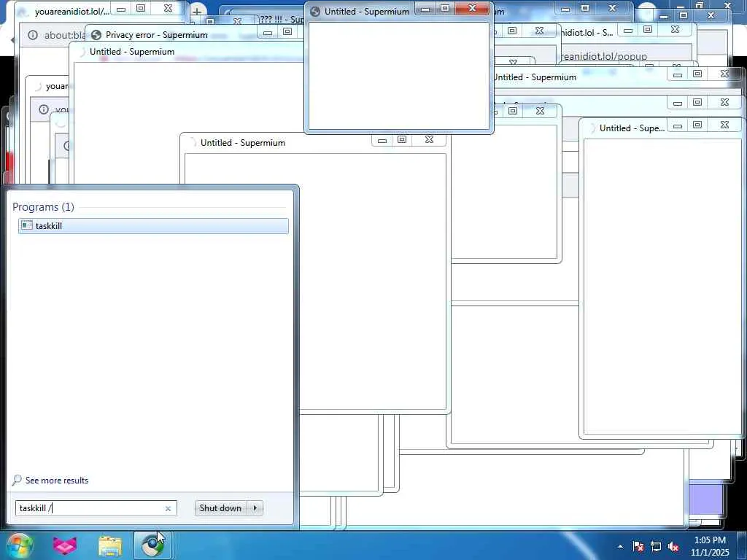Click the site info icon beside about:bla
The image size is (747, 560).
32,35
